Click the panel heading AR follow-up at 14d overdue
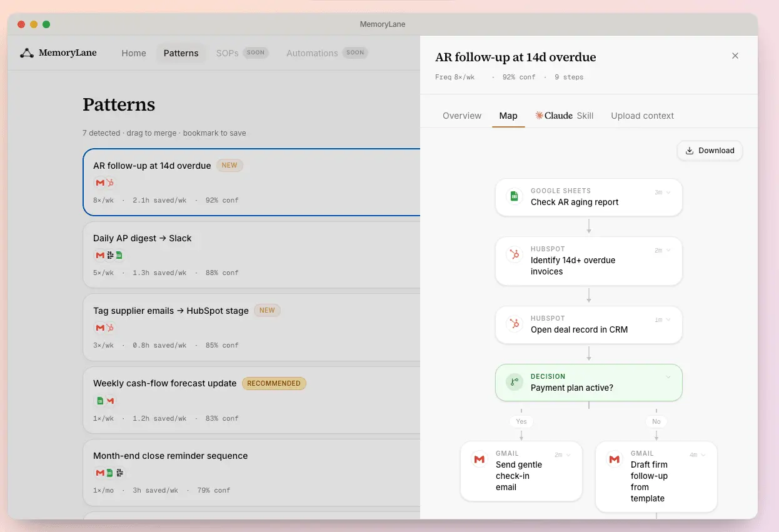 point(516,58)
